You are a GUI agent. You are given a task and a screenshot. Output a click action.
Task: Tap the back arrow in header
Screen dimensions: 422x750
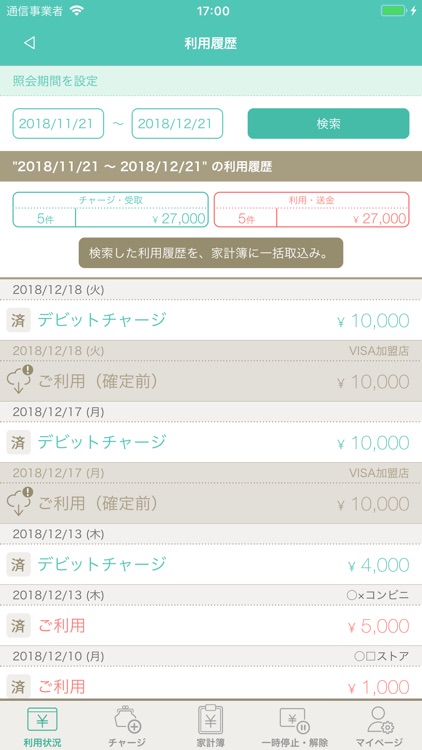click(x=30, y=43)
